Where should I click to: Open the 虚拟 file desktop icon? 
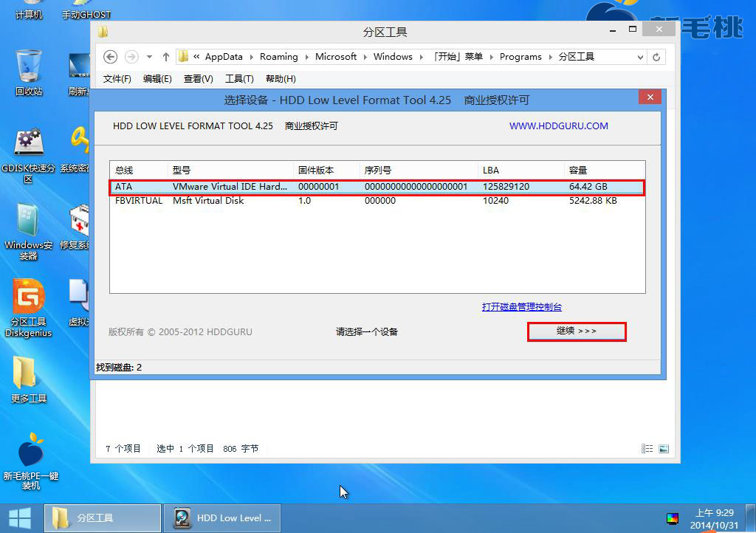[x=78, y=303]
